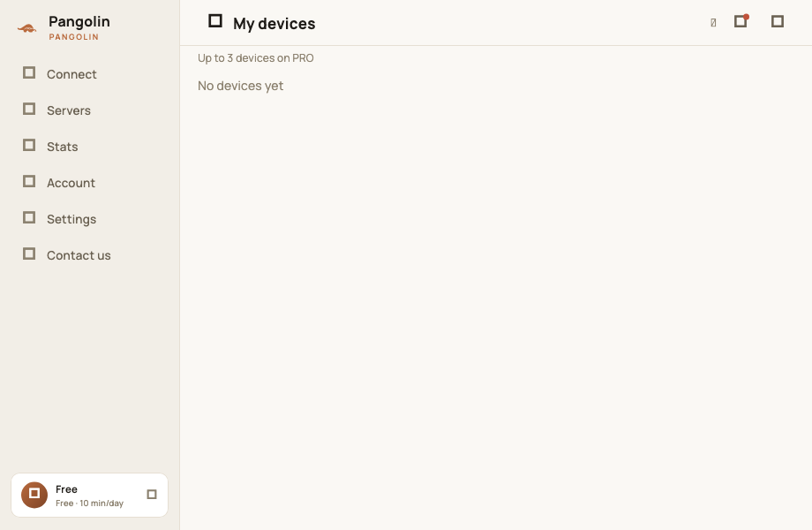Image resolution: width=812 pixels, height=530 pixels.
Task: Click the Contact us sidebar icon
Action: (29, 254)
